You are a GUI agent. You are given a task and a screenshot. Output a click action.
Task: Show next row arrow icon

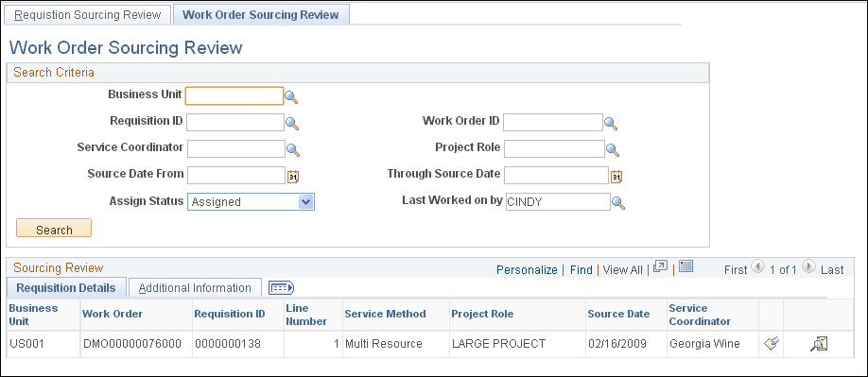808,267
